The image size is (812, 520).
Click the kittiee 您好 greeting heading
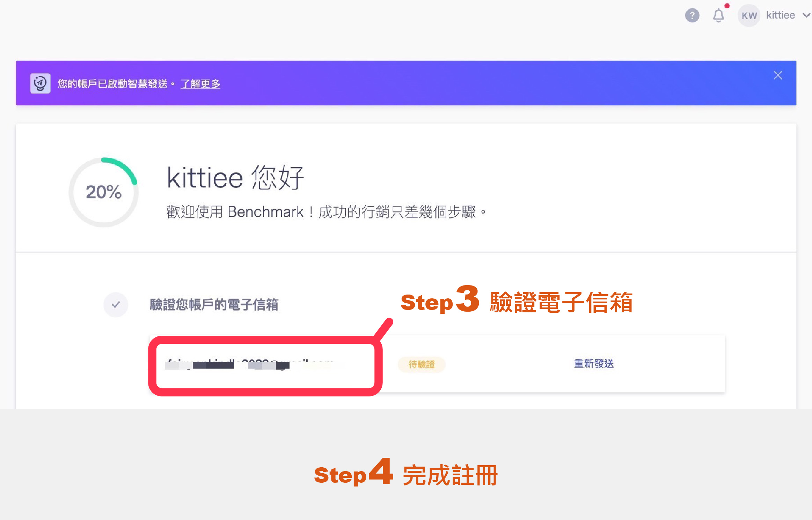click(x=235, y=178)
